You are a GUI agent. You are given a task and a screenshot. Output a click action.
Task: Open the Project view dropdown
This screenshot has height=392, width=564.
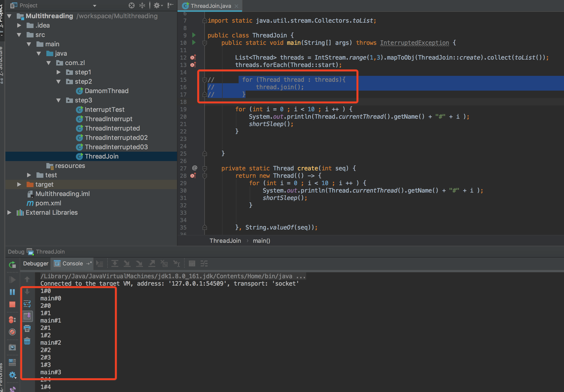95,5
